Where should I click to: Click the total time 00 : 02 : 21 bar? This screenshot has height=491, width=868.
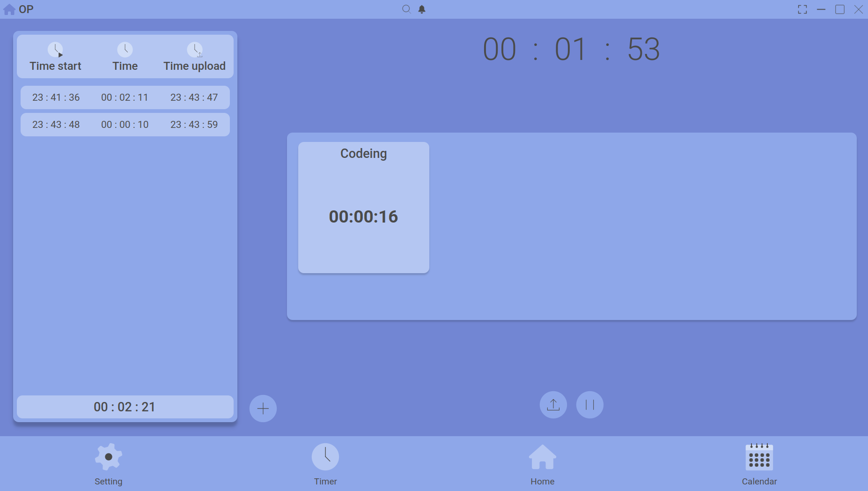125,407
